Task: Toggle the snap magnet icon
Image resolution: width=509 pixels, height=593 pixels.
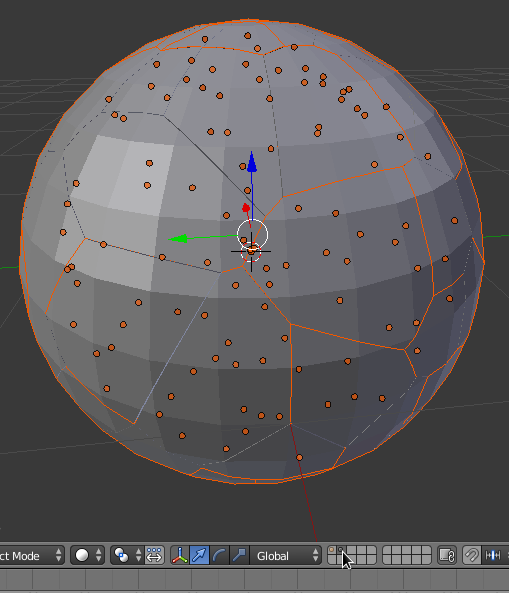Action: (472, 556)
